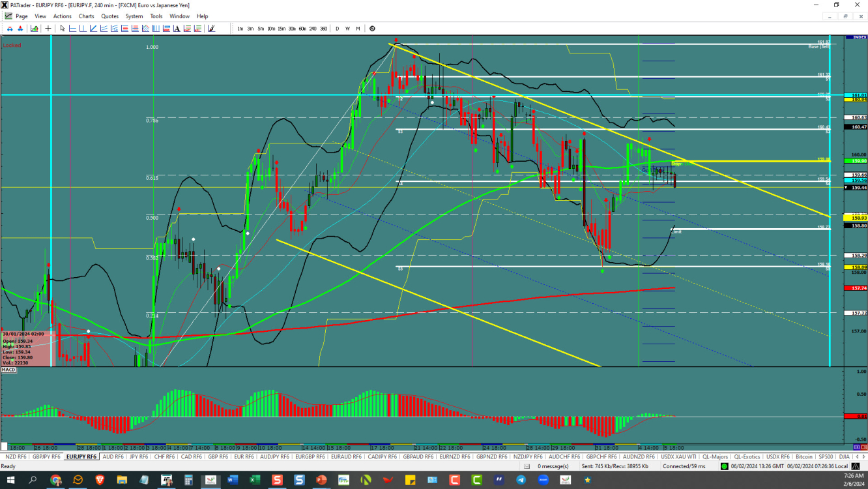The image size is (868, 489).
Task: Set chart to Weekly (W) timeframe
Action: click(x=347, y=29)
